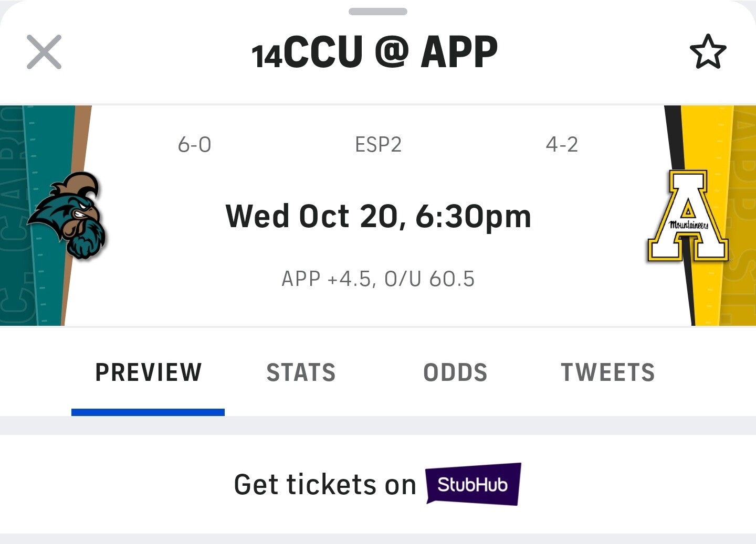Click the blue underline beneath PREVIEW
This screenshot has width=756, height=544.
(x=148, y=412)
